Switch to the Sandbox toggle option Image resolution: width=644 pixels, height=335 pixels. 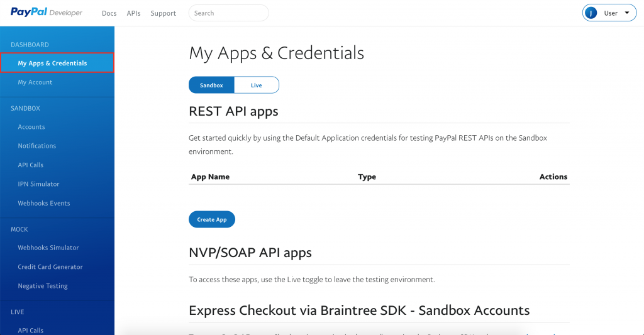211,85
